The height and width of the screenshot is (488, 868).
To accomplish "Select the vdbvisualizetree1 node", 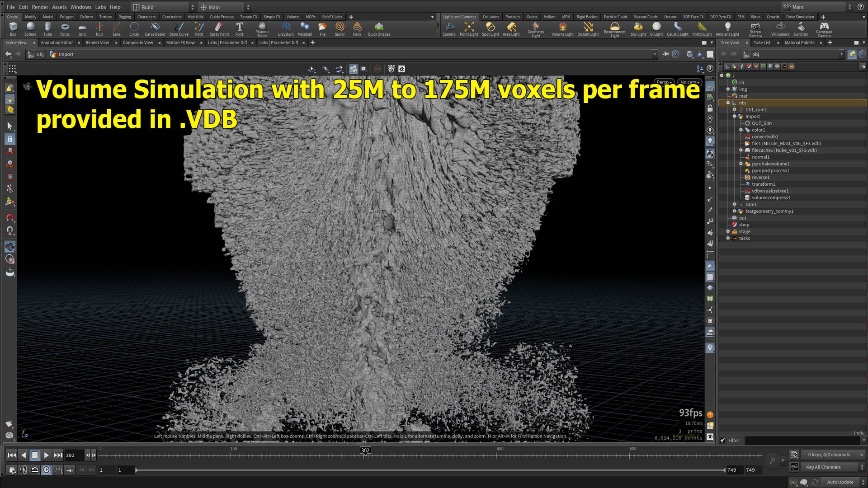I will [770, 191].
